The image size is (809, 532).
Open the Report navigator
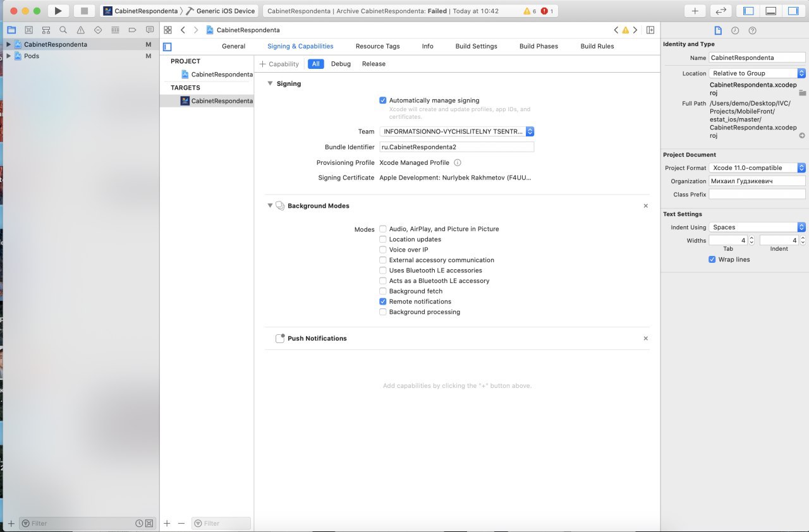150,30
